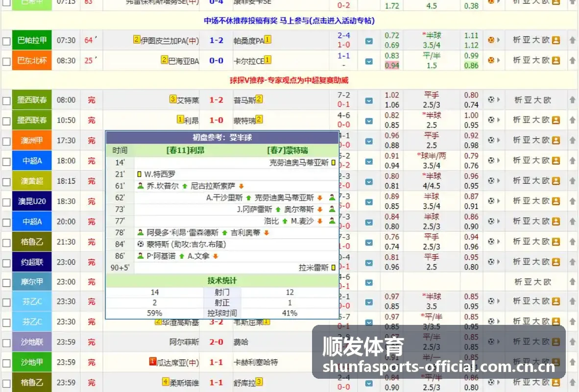579x392 pixels.
Task: Click soccer ball icon in 约超联 row
Action: click(x=491, y=262)
